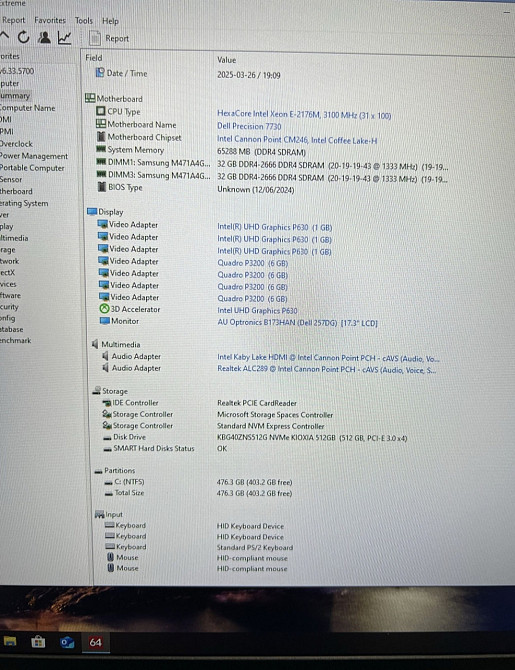Click the Refresh toolbar icon
515x670 pixels.
click(24, 38)
